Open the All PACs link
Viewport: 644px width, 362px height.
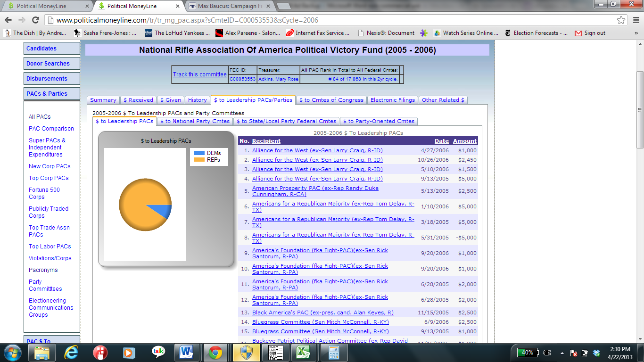[40, 117]
